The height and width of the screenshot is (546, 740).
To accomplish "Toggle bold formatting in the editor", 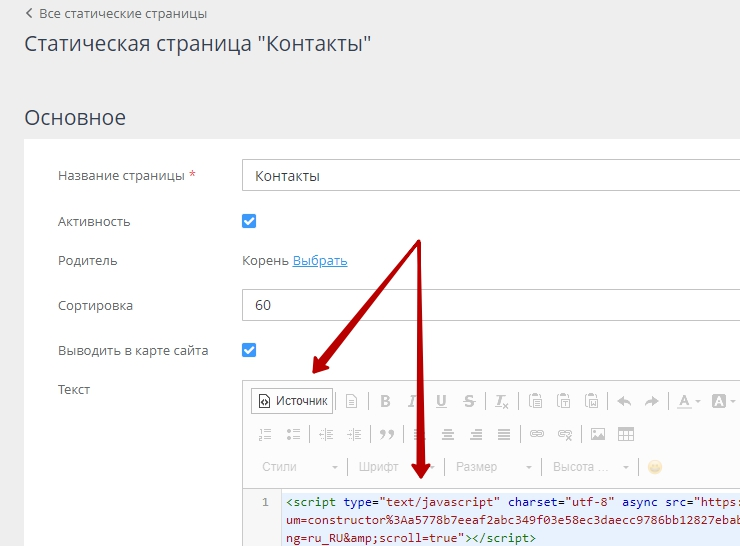I will tap(385, 401).
